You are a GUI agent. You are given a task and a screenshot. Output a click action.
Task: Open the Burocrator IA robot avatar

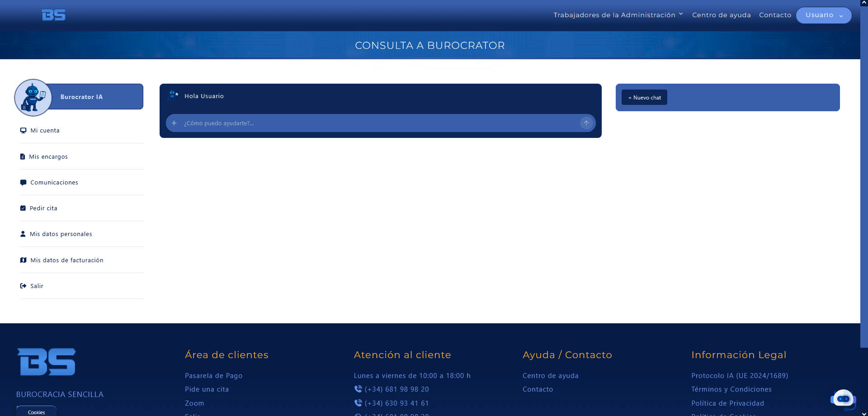click(x=33, y=98)
